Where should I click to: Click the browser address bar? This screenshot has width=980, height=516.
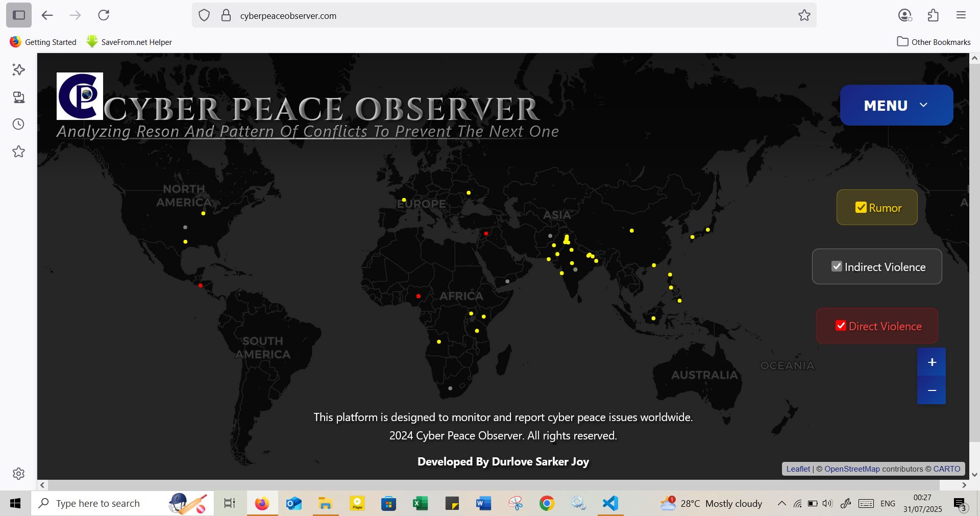(x=459, y=15)
